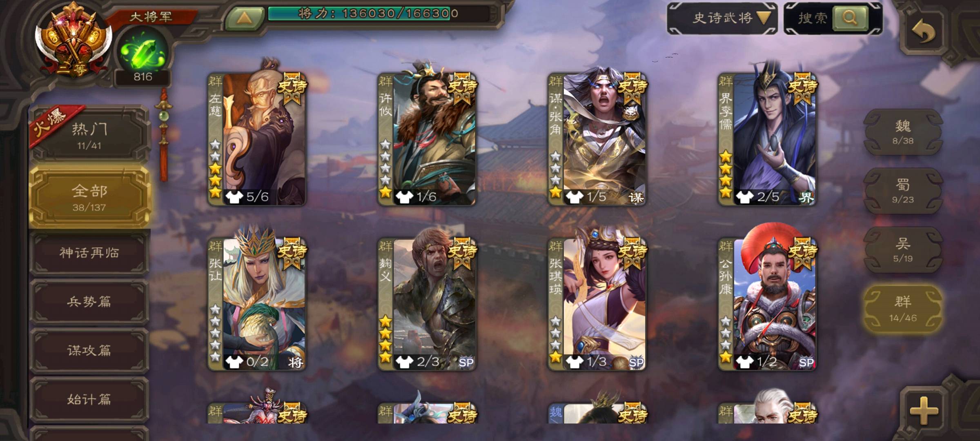This screenshot has height=441, width=980.
Task: Select the 蜀 faction filter
Action: pyautogui.click(x=903, y=190)
